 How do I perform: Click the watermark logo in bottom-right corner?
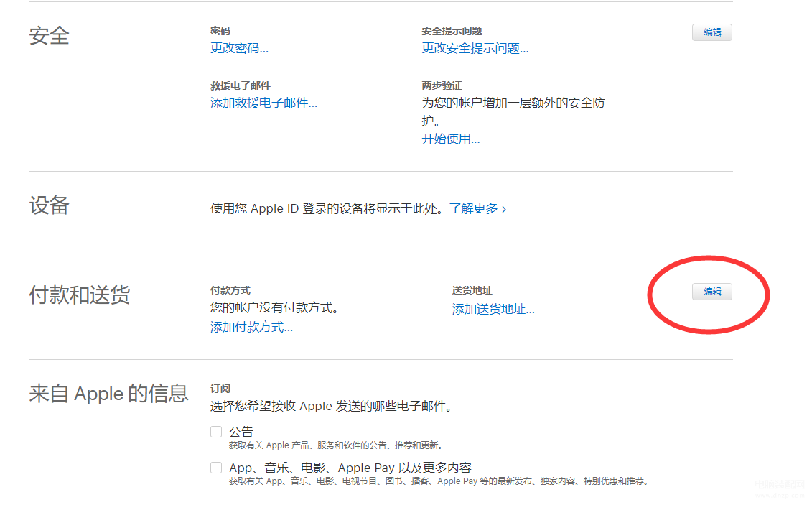779,487
